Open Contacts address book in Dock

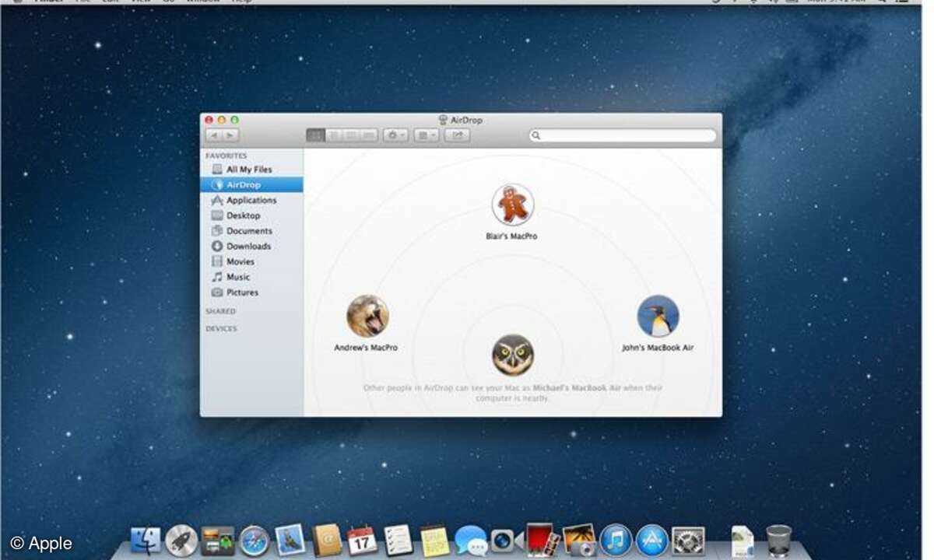click(x=327, y=540)
